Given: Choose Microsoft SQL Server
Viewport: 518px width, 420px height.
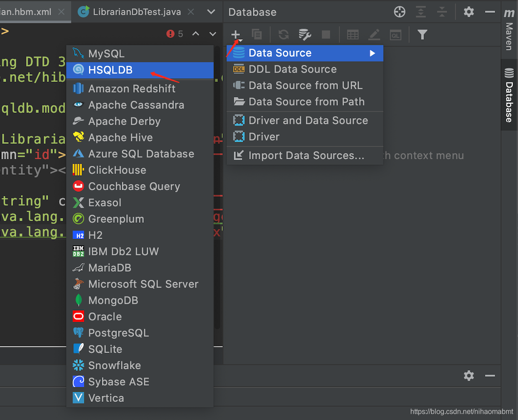Looking at the screenshot, I should 140,284.
